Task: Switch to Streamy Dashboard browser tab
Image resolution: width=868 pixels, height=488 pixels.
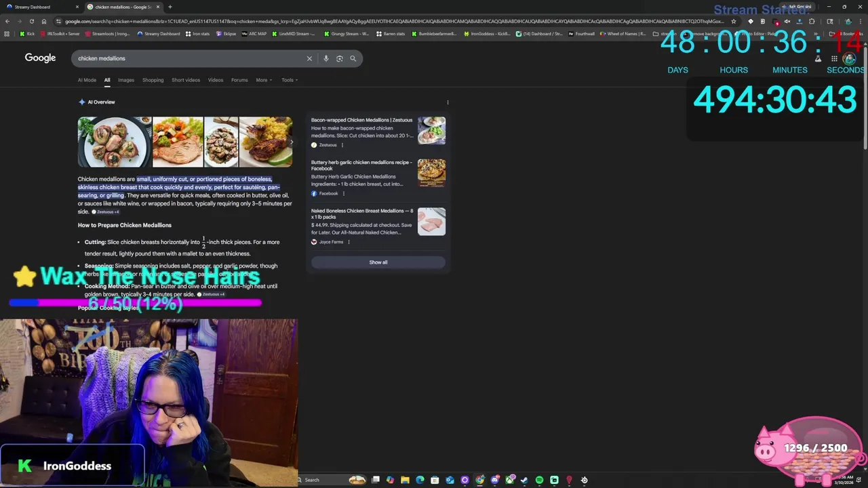Action: (x=41, y=7)
